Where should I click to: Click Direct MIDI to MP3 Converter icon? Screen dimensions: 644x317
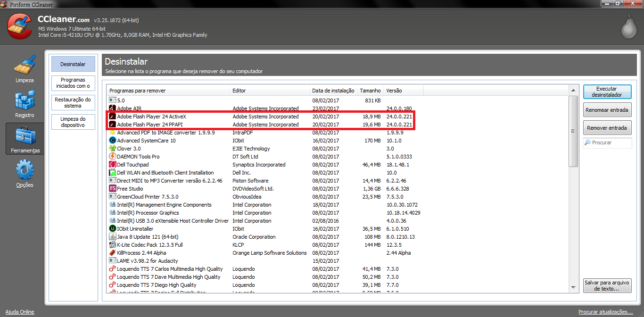(x=113, y=181)
